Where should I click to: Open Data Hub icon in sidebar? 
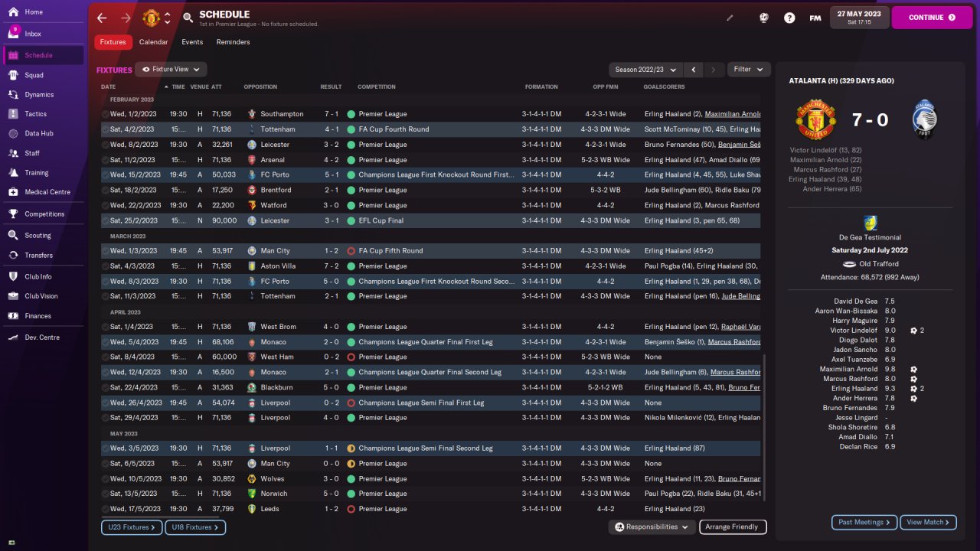pos(13,133)
